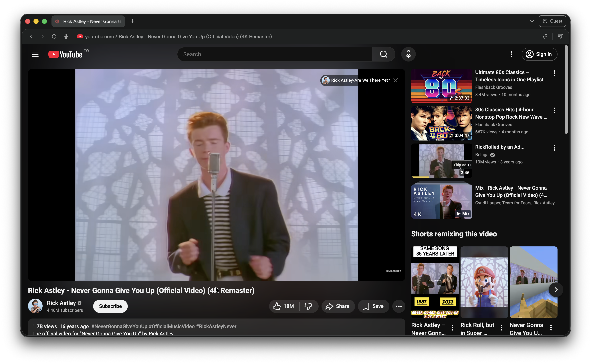Click the page vertical scrollbar

click(x=566, y=90)
